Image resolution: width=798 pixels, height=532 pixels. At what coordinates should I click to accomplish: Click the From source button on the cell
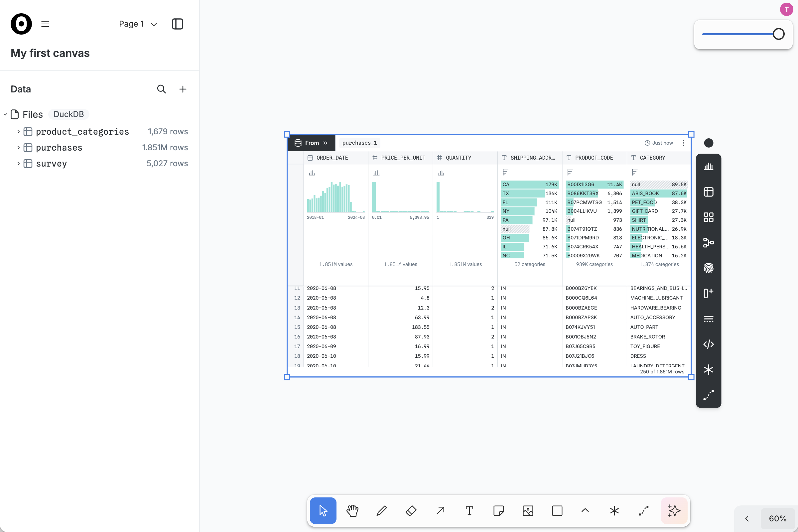(311, 143)
